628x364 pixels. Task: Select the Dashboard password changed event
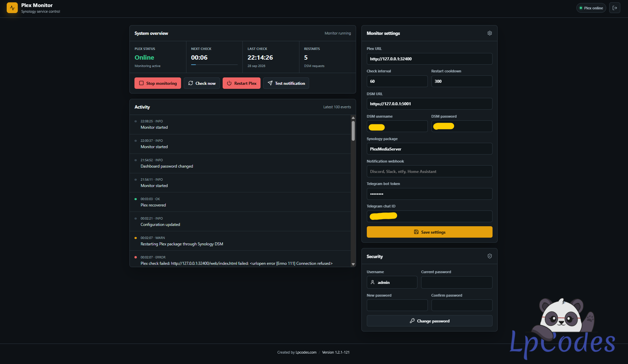[240, 163]
